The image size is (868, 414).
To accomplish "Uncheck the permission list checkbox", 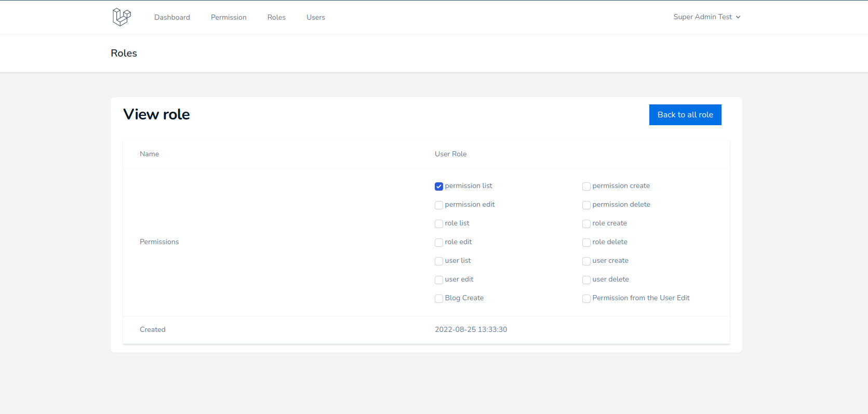I will [439, 186].
